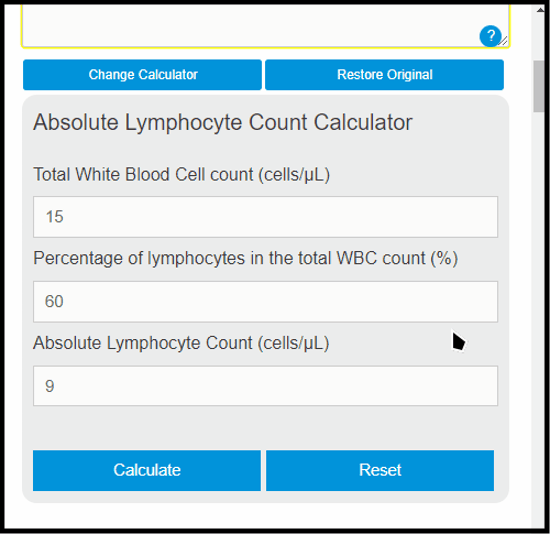Click the vertical scrollbar thumb
The image size is (550, 534).
[x=538, y=86]
